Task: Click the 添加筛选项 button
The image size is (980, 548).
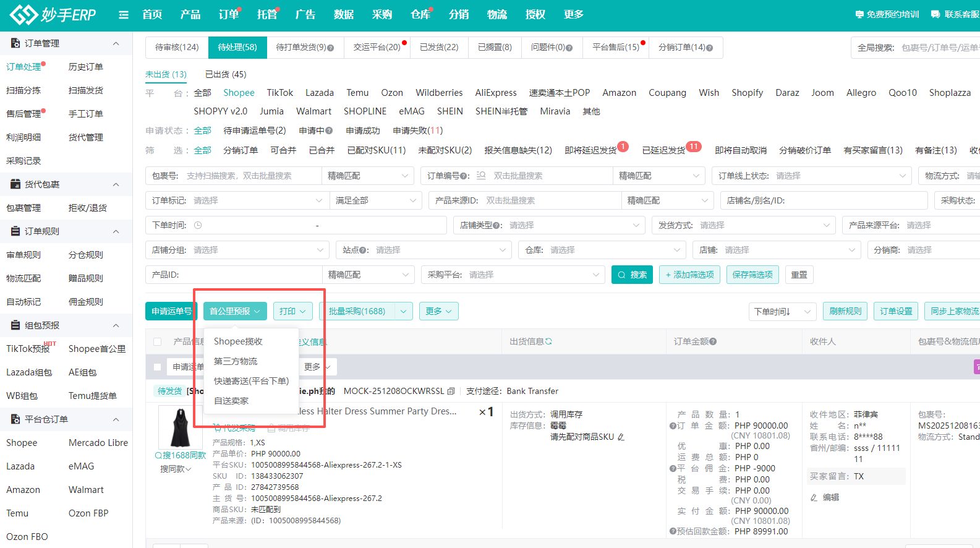Action: [x=689, y=275]
